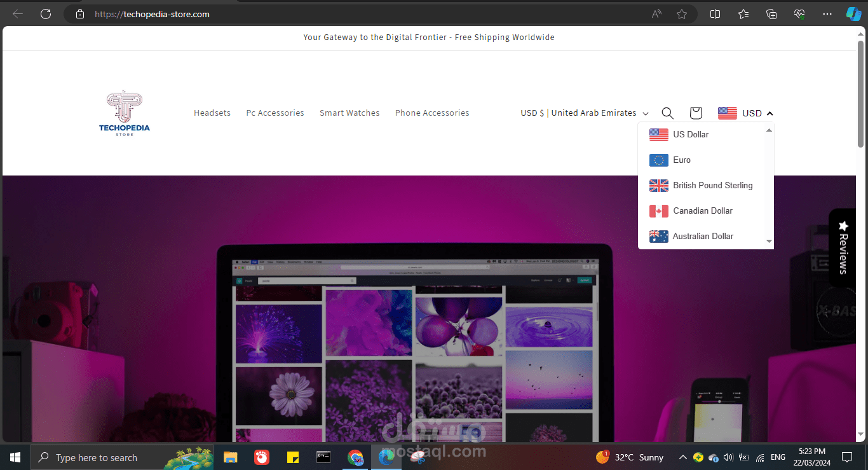
Task: Show hidden tray icons chevron
Action: (683, 457)
